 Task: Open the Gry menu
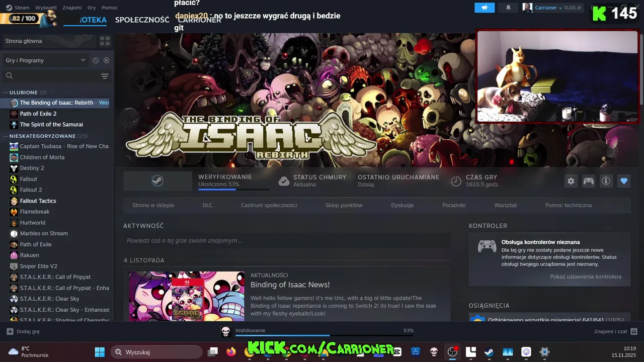click(x=92, y=8)
